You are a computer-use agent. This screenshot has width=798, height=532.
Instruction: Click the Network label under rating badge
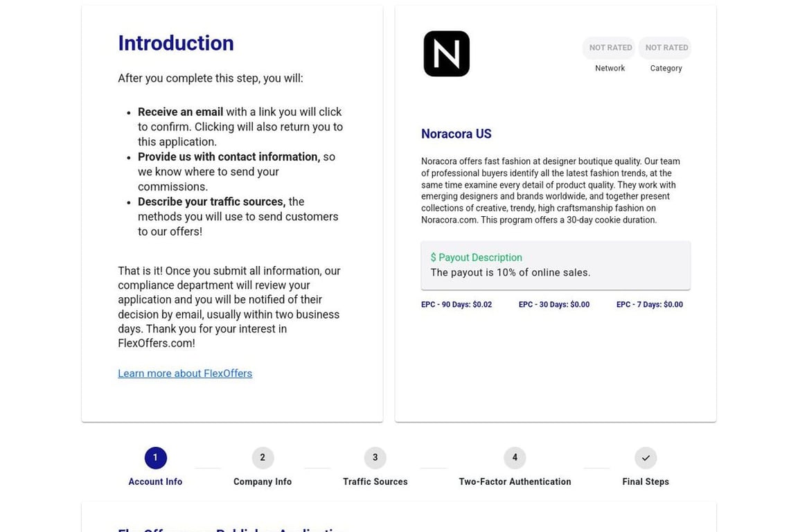tap(610, 68)
